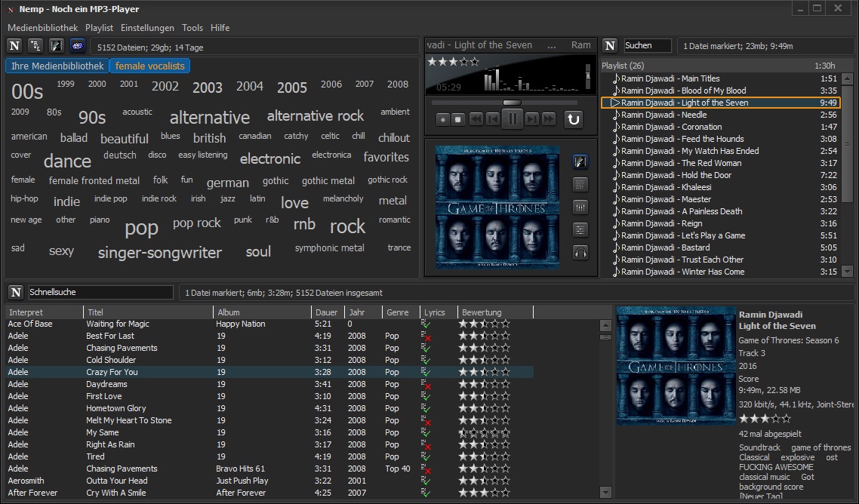The height and width of the screenshot is (504, 859).
Task: Sort the library by the Titel column
Action: click(148, 312)
